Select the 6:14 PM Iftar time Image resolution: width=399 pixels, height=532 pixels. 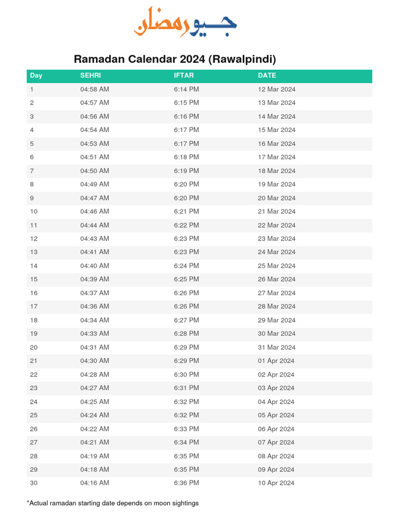point(187,89)
